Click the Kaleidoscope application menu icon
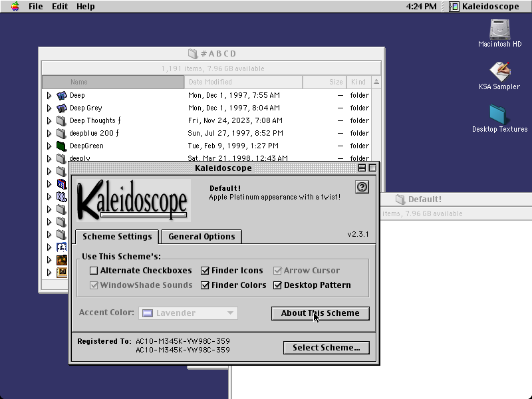 coord(454,7)
